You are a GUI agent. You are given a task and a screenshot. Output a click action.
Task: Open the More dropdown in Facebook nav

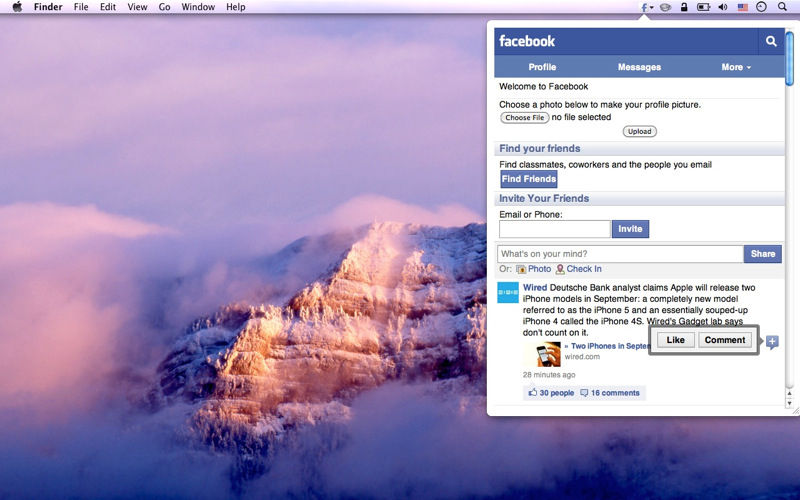tap(736, 67)
